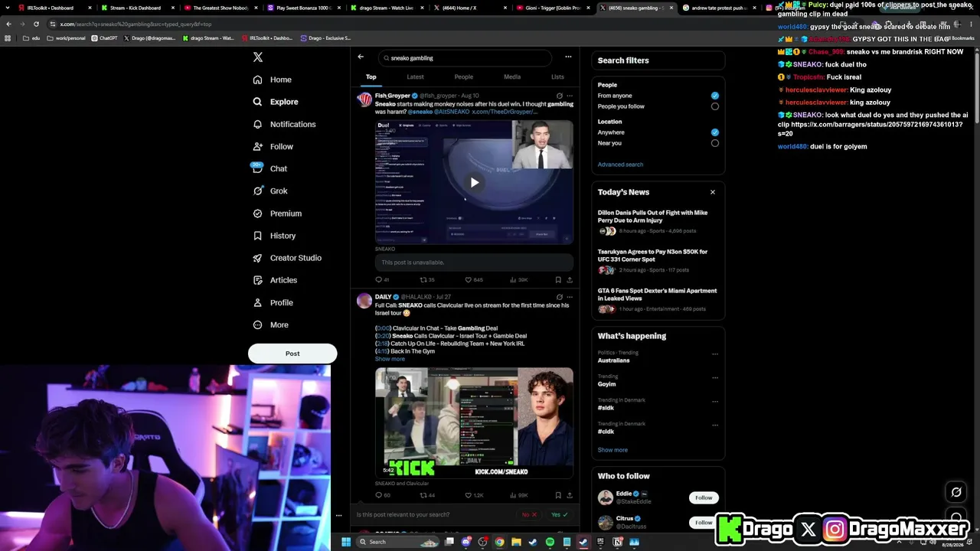Screen dimensions: 980x551
Task: Expand the More menu in the sidebar
Action: click(271, 324)
